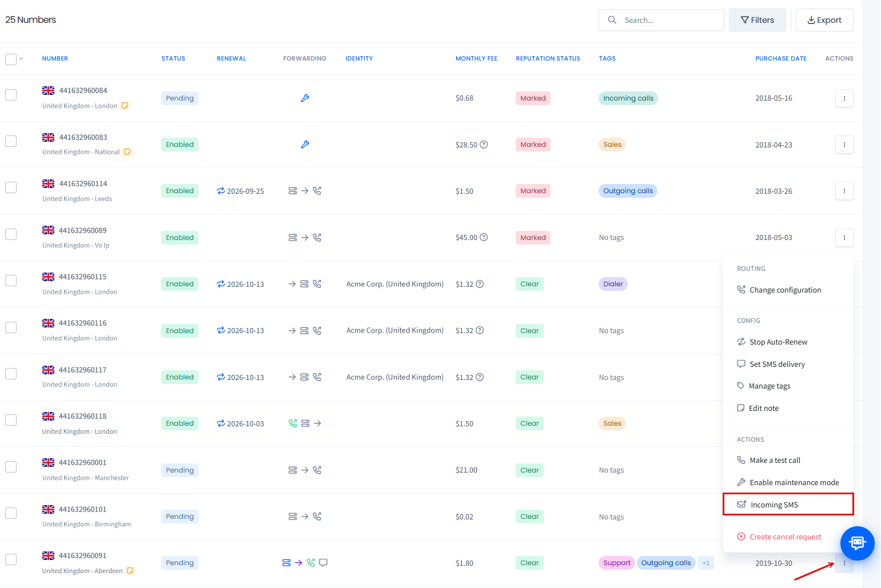
Task: Choose Stop Auto-Renew in the menu
Action: [772, 342]
